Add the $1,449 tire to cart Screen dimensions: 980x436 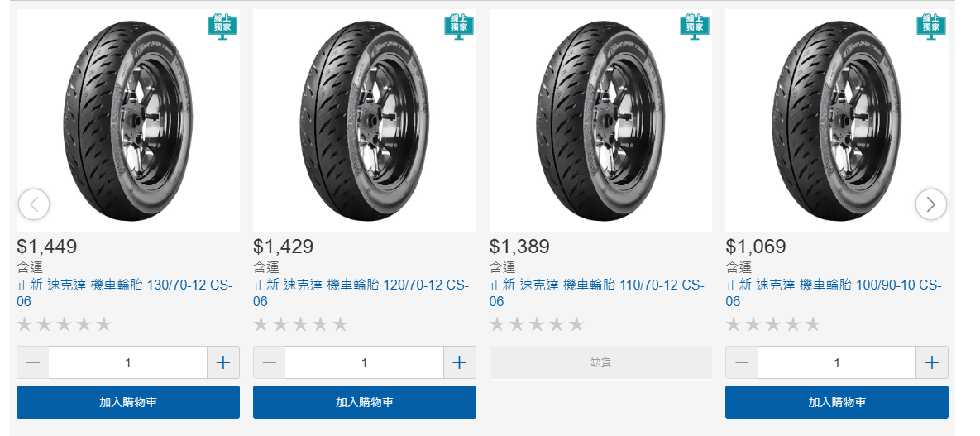(128, 402)
